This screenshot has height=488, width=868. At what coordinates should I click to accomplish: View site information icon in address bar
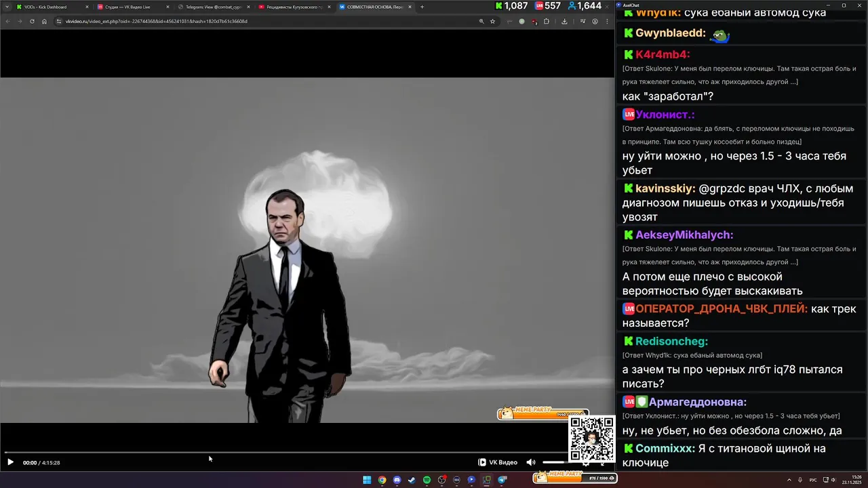[59, 21]
